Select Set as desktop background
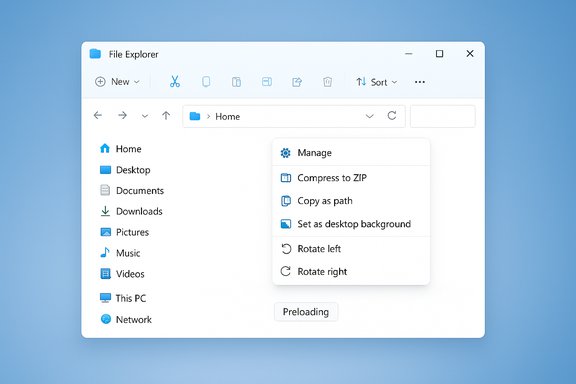 [351, 224]
